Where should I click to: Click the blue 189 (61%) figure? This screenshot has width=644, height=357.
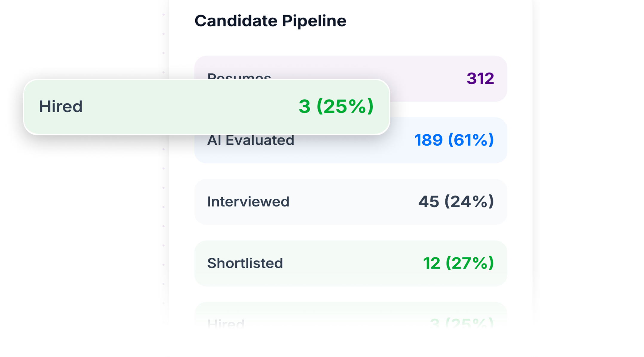454,140
